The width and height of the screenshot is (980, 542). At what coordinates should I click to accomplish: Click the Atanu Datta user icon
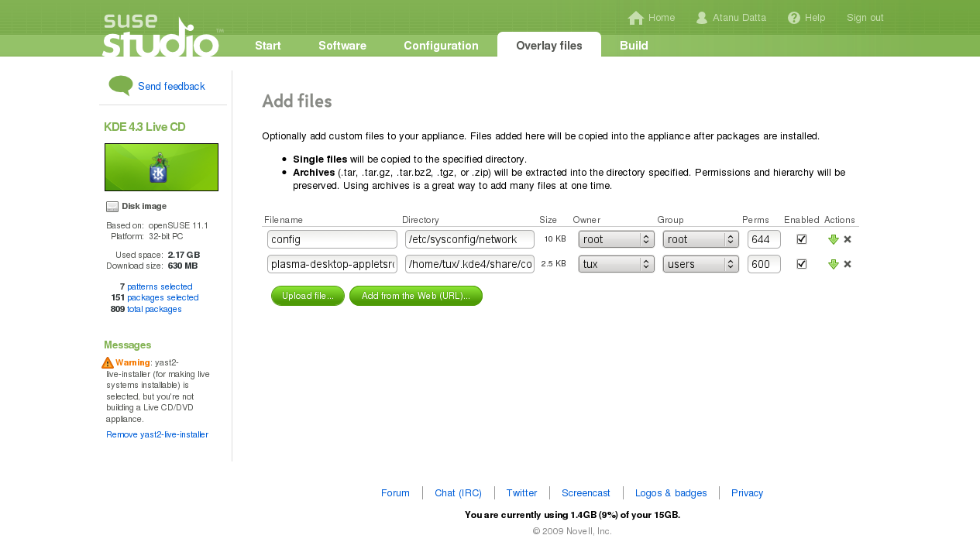(x=702, y=18)
